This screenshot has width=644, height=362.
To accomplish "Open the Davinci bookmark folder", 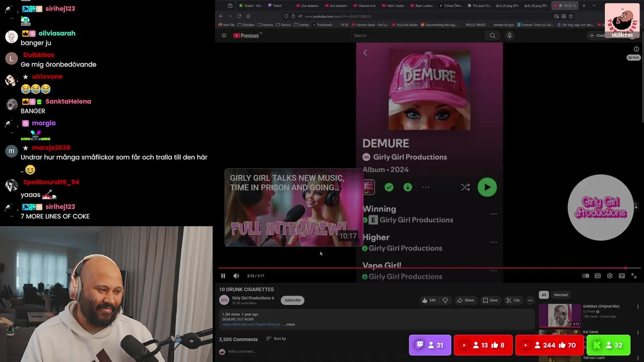I will (284, 25).
